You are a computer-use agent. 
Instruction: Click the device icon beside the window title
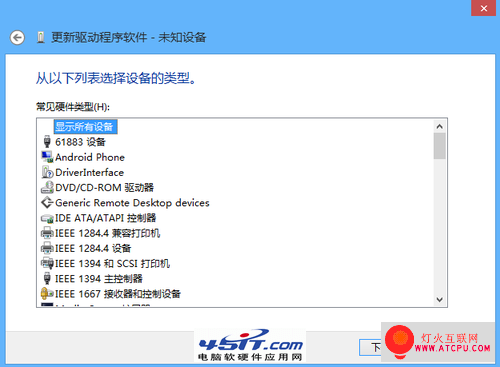pyautogui.click(x=41, y=37)
